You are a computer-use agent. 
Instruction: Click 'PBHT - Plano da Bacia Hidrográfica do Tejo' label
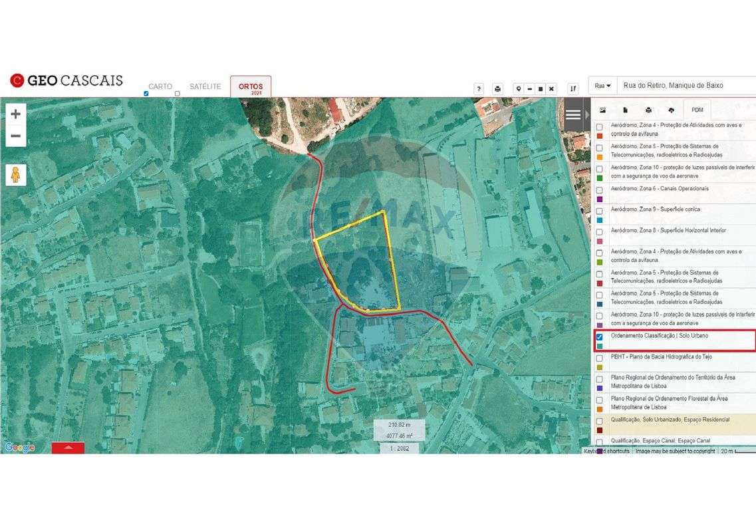click(661, 356)
